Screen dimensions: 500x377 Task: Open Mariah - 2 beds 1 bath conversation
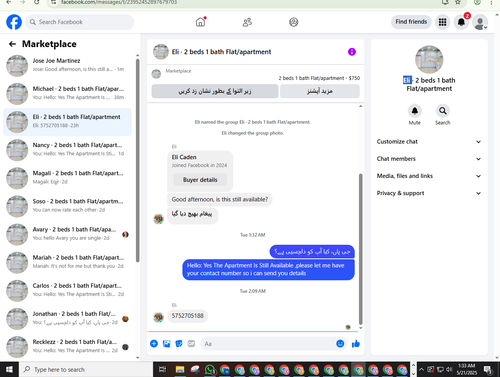[67, 262]
